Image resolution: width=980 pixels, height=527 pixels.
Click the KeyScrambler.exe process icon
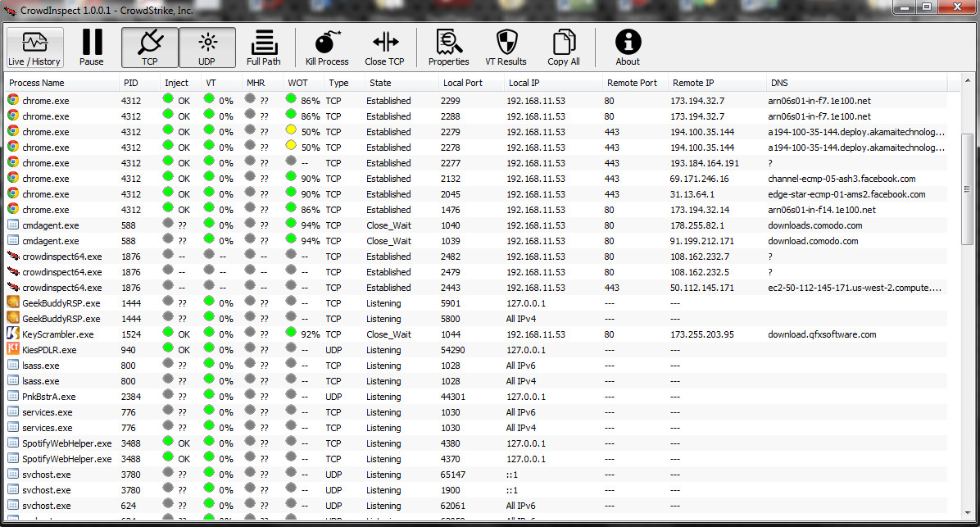[13, 334]
